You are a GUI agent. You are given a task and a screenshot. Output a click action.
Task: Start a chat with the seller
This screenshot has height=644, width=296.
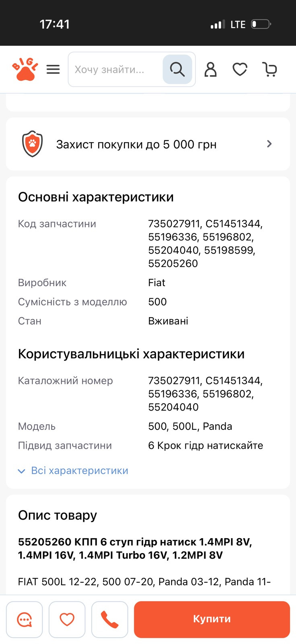[x=25, y=619]
